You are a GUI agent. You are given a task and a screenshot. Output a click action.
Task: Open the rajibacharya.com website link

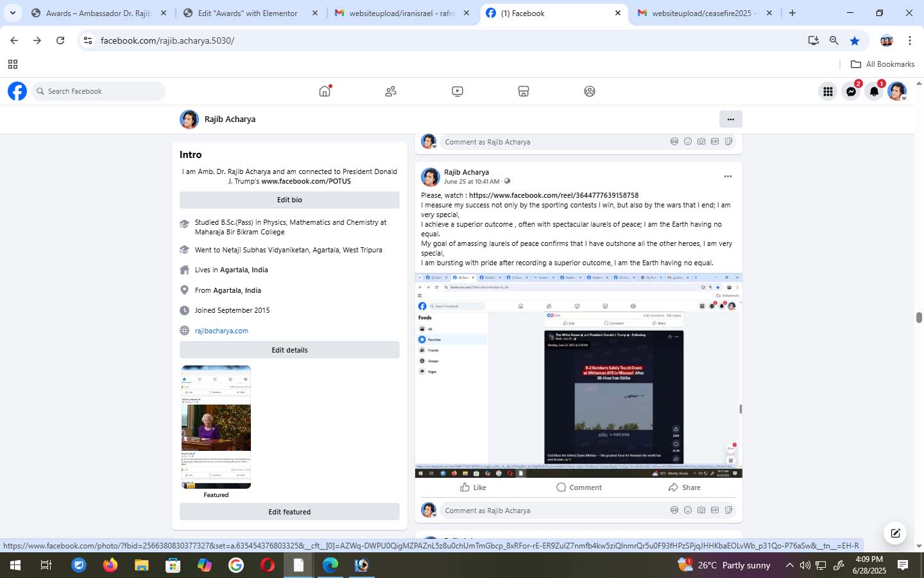tap(221, 331)
